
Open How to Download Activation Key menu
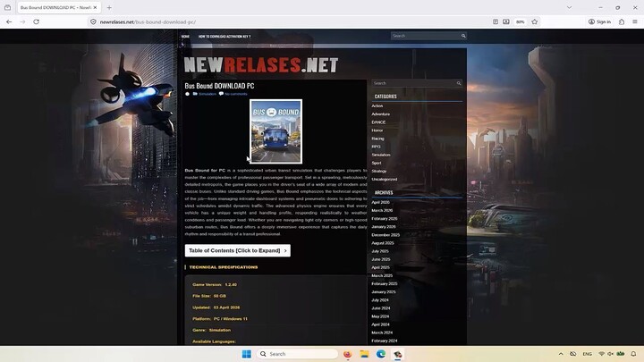[224, 37]
